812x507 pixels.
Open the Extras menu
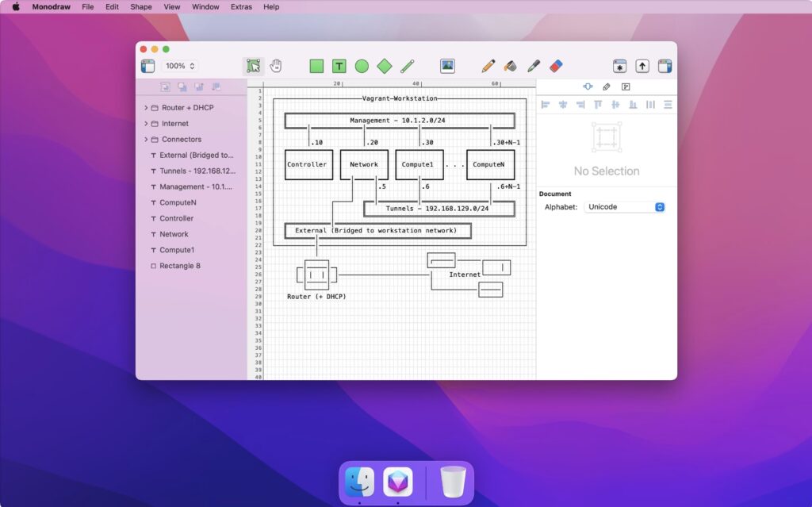[x=241, y=7]
